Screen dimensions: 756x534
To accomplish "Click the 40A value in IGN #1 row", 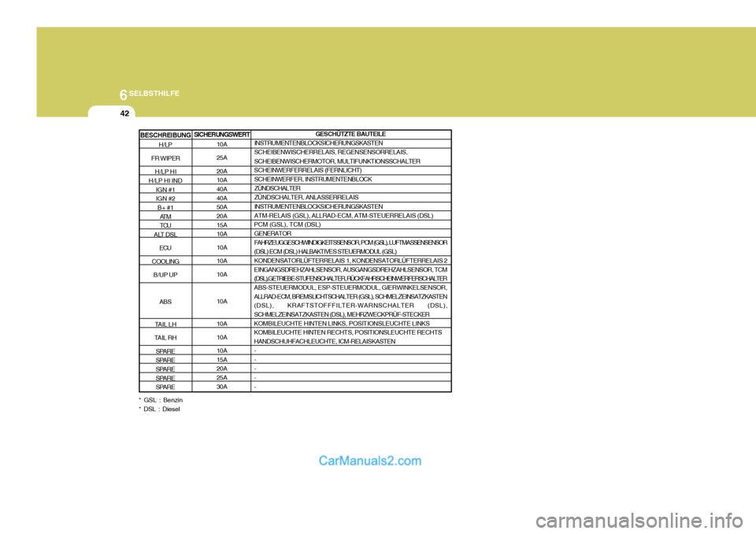I will point(222,189).
